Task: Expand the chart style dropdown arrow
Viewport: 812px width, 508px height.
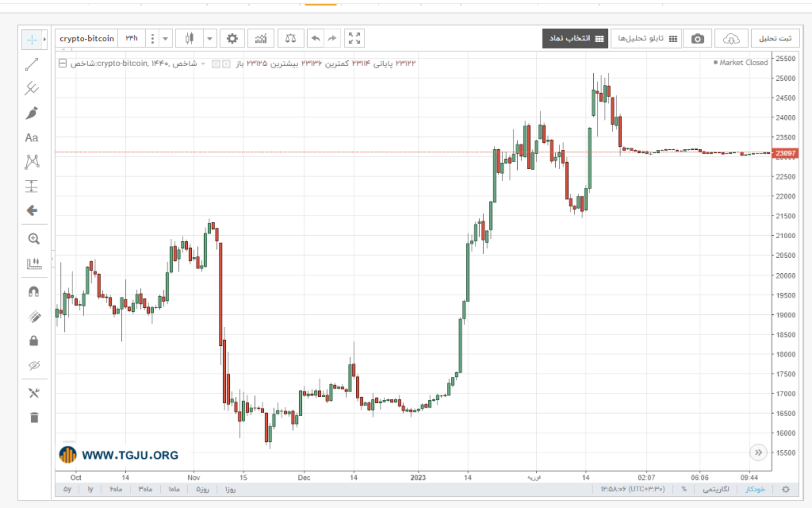Action: click(x=209, y=39)
